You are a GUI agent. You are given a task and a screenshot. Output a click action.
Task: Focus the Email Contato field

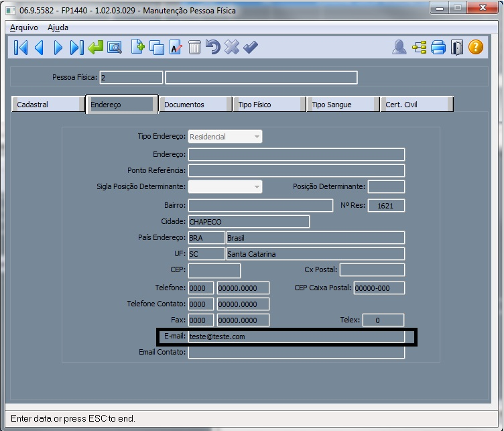point(296,353)
